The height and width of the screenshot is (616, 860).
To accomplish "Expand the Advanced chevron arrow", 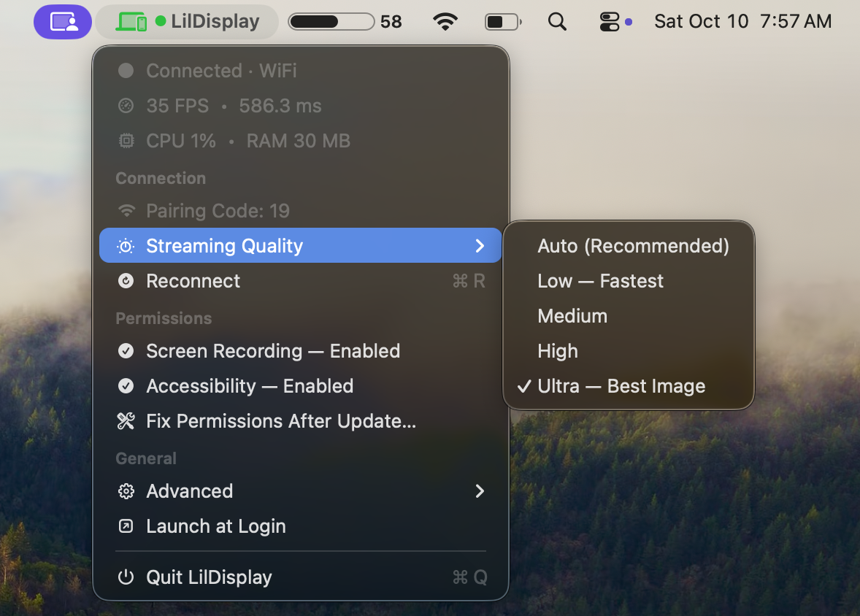I will click(x=480, y=491).
